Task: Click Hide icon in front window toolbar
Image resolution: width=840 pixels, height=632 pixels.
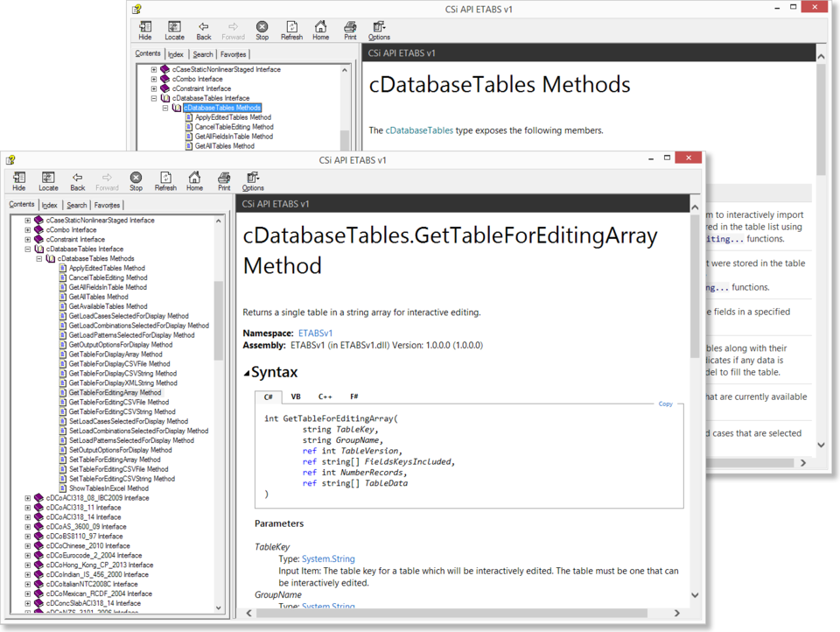Action: point(19,181)
